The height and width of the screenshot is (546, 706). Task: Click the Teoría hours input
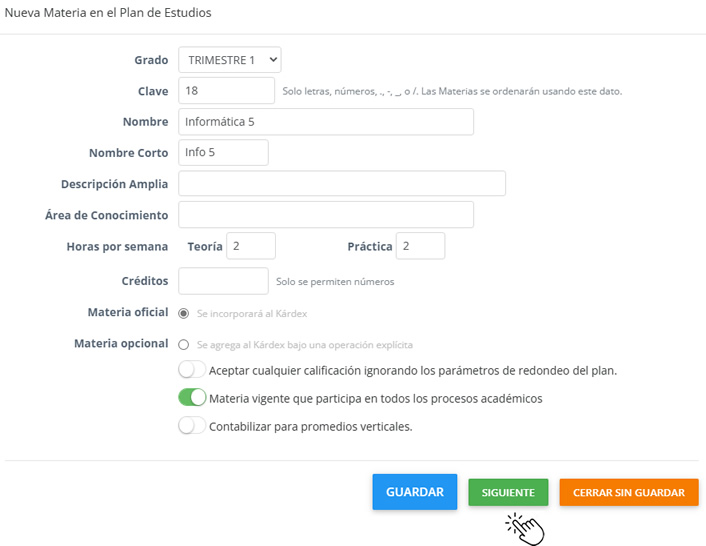[251, 246]
